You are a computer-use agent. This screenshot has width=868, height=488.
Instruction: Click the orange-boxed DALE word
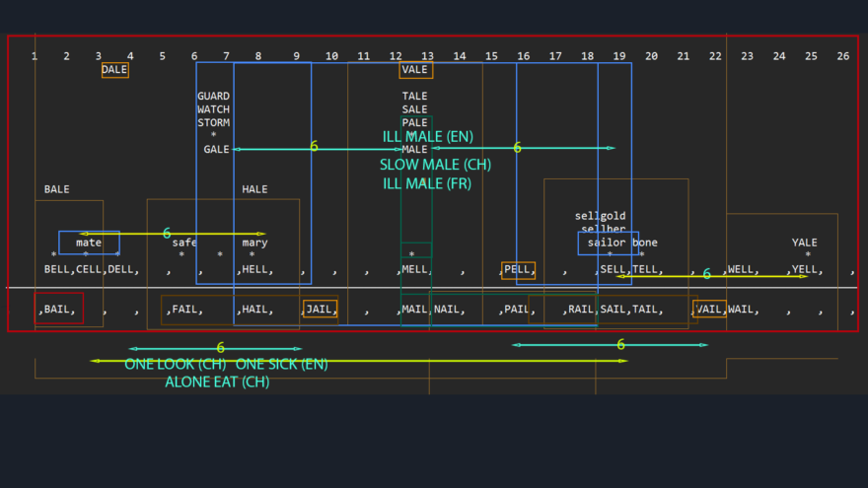(114, 70)
